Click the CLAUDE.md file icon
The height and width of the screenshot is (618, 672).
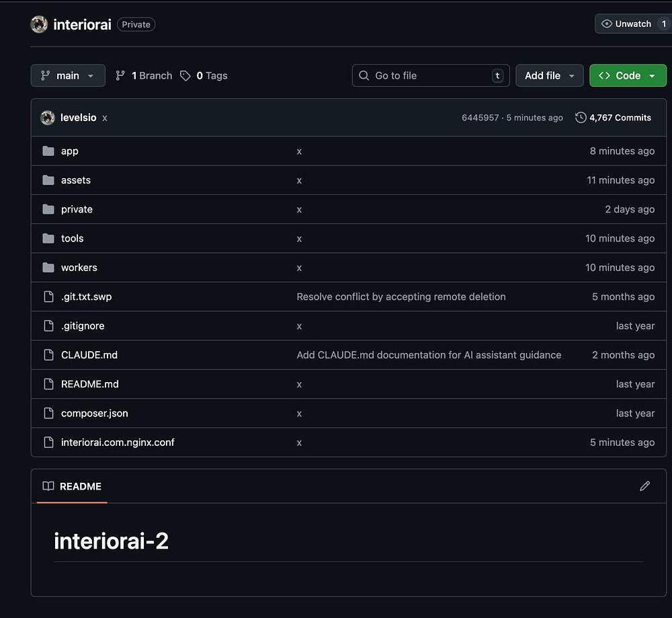pyautogui.click(x=48, y=355)
